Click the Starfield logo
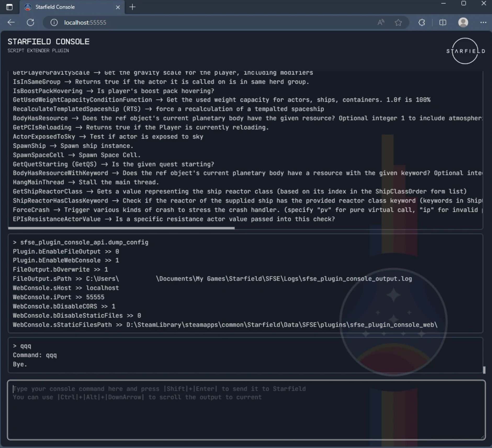 point(465,51)
